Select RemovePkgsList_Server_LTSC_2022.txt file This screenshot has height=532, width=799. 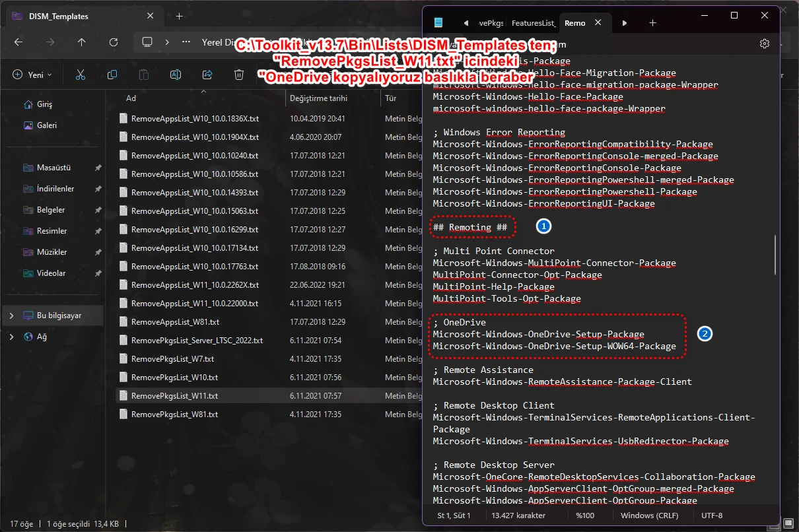197,341
